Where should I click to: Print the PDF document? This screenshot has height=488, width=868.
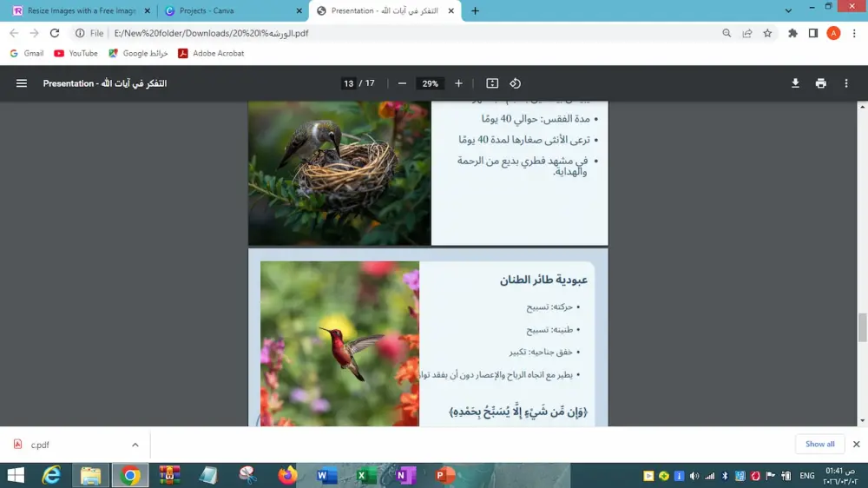821,83
